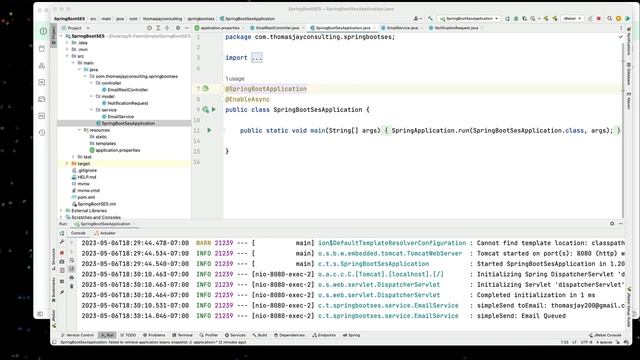
Task: Open the Project view selector dropdown
Action: 76,28
